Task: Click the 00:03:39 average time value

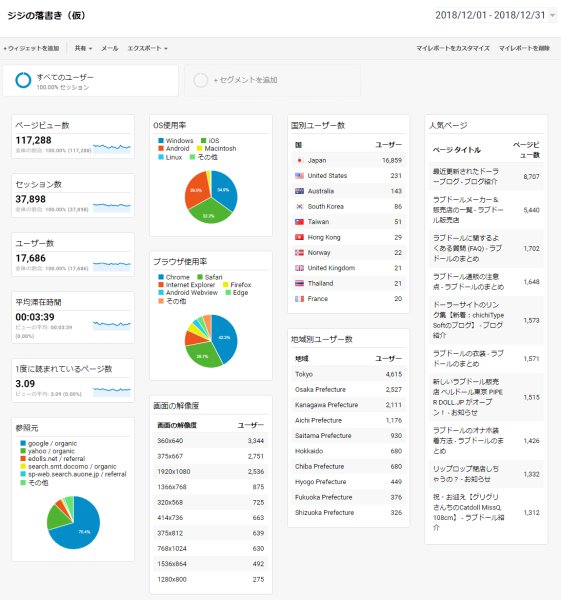Action: point(35,317)
